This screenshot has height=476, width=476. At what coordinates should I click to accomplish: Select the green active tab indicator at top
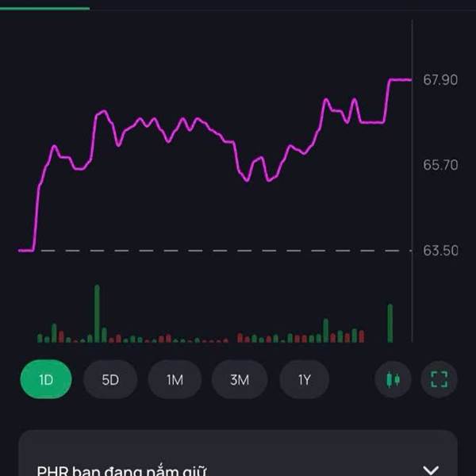pos(44,8)
